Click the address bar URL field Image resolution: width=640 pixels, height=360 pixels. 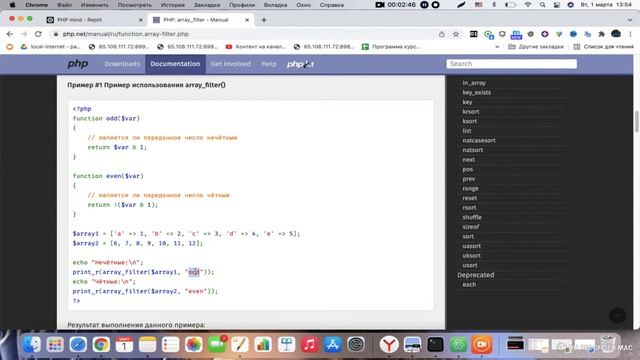[245, 34]
